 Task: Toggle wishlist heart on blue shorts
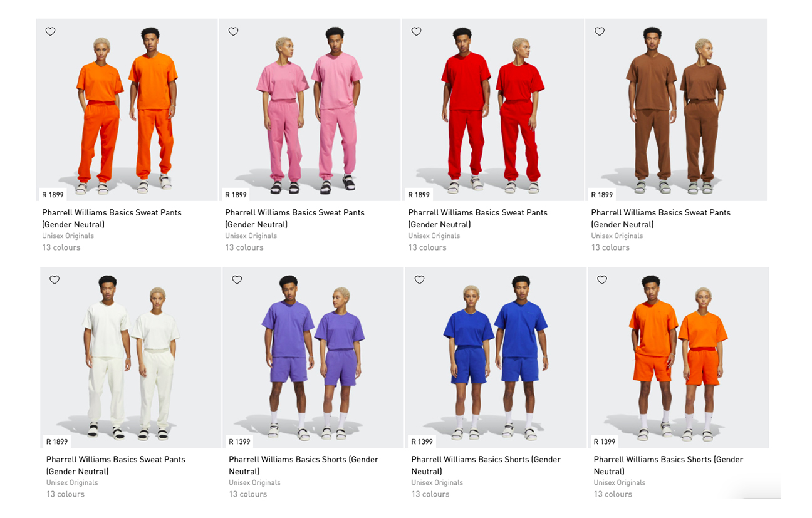(420, 280)
